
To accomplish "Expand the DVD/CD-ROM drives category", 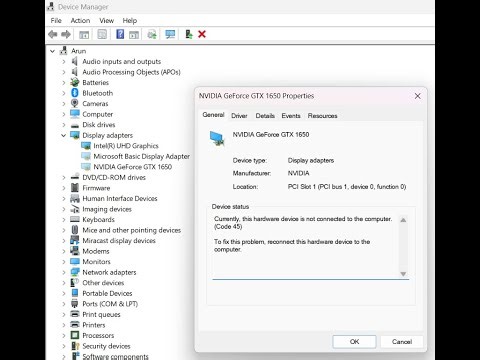I will (64, 177).
